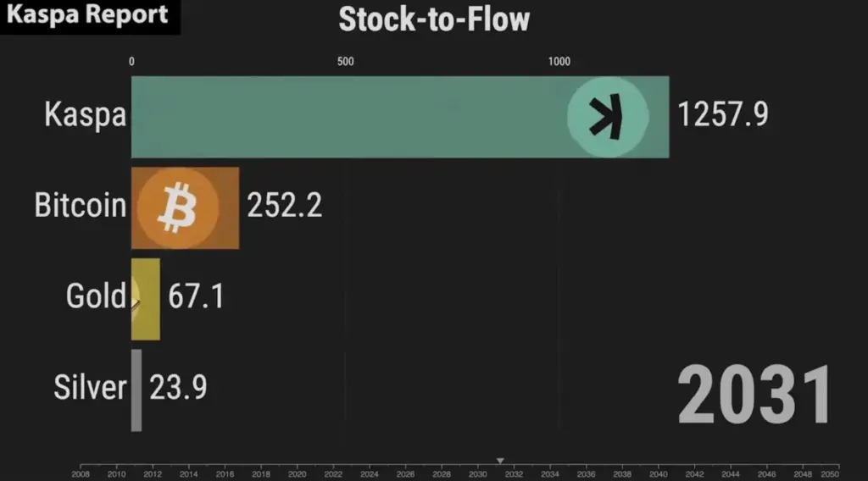Click the Kaspa value 1257.9
The image size is (868, 481).
click(x=723, y=114)
